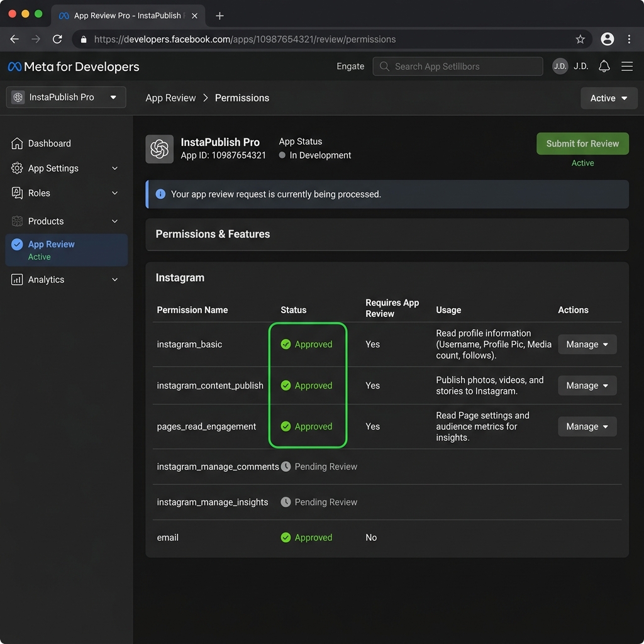Viewport: 644px width, 644px height.
Task: Click the Search App Settings field
Action: 457,66
